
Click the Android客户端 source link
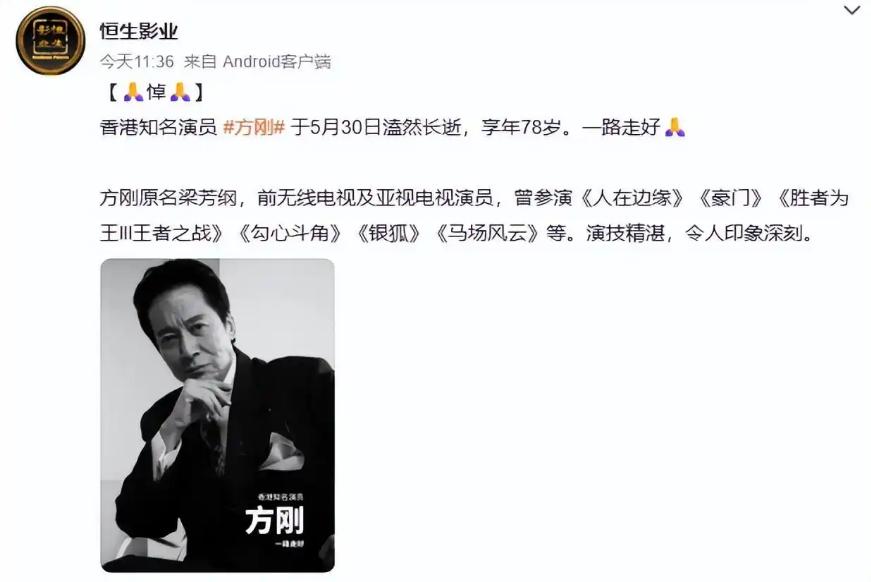coord(277,61)
